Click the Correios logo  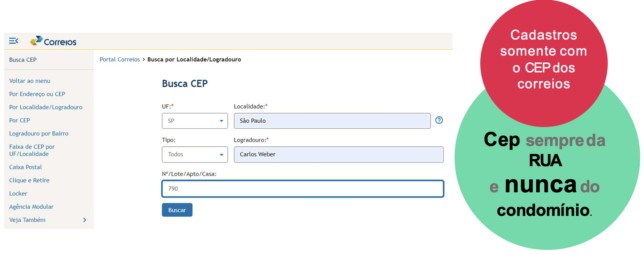click(x=53, y=41)
